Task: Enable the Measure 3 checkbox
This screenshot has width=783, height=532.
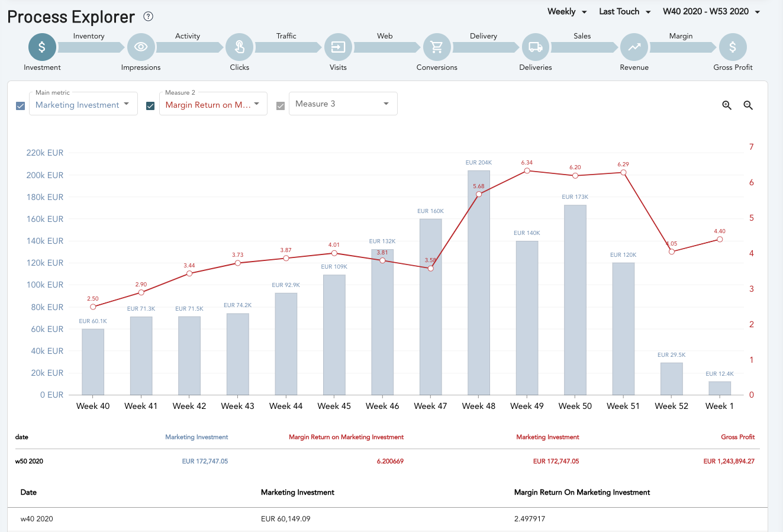Action: 281,106
